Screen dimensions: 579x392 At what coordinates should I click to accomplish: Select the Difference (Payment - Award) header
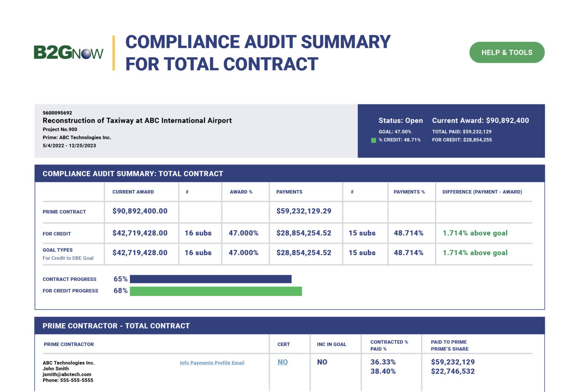click(482, 192)
